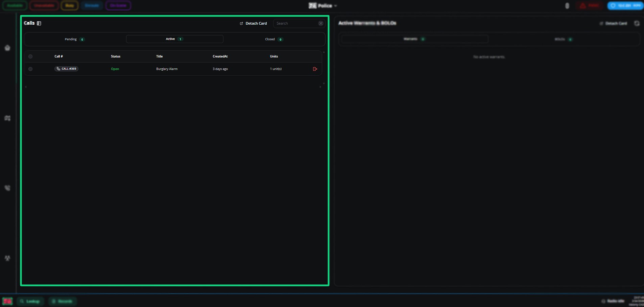Open the bottom sidebar icon
This screenshot has height=307, width=644.
coord(7,258)
